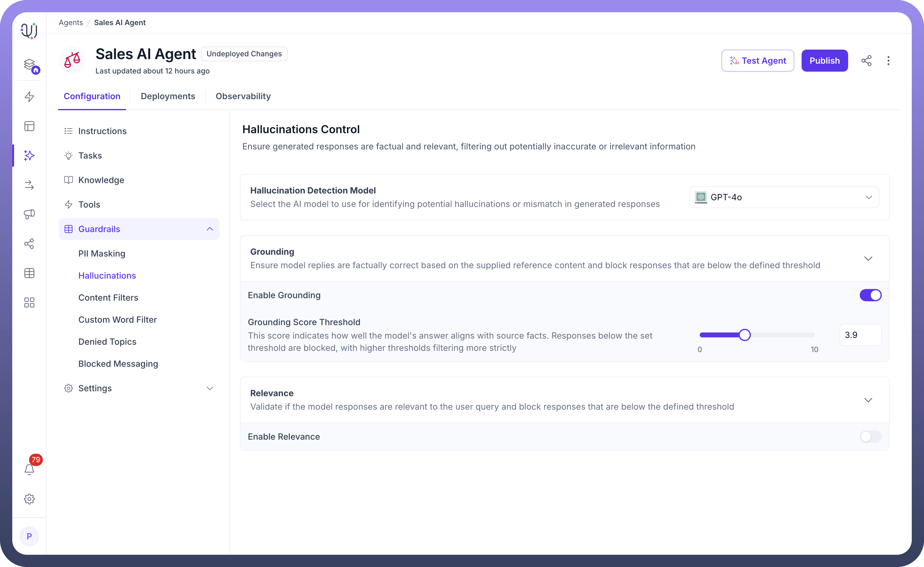Open notifications bell with 79 badge
Viewport: 924px width, 567px height.
click(29, 469)
